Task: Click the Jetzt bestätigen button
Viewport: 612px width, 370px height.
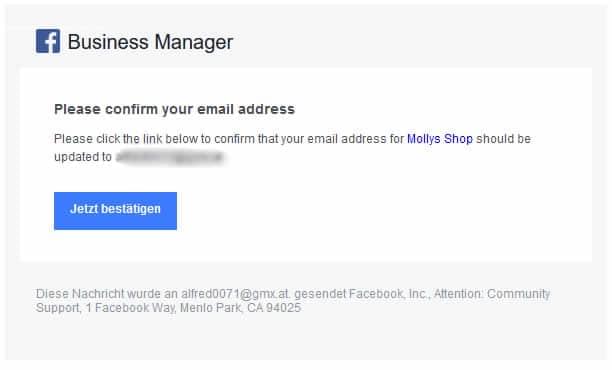Action: 115,211
